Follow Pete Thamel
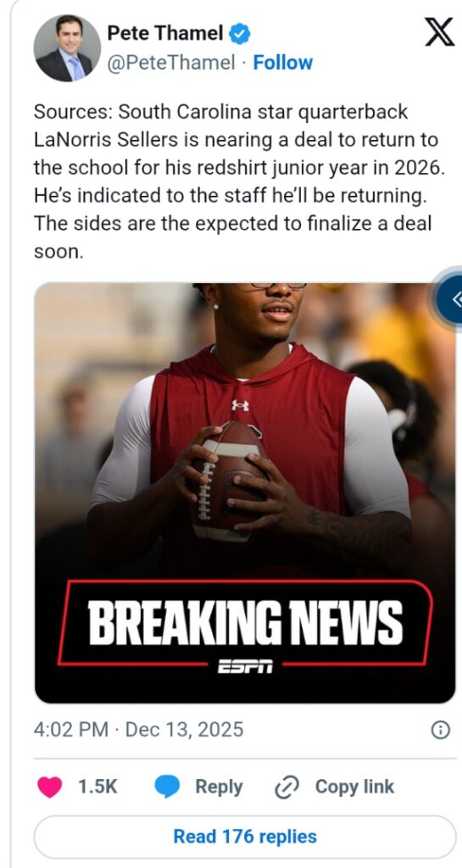This screenshot has width=462, height=868. 283,63
